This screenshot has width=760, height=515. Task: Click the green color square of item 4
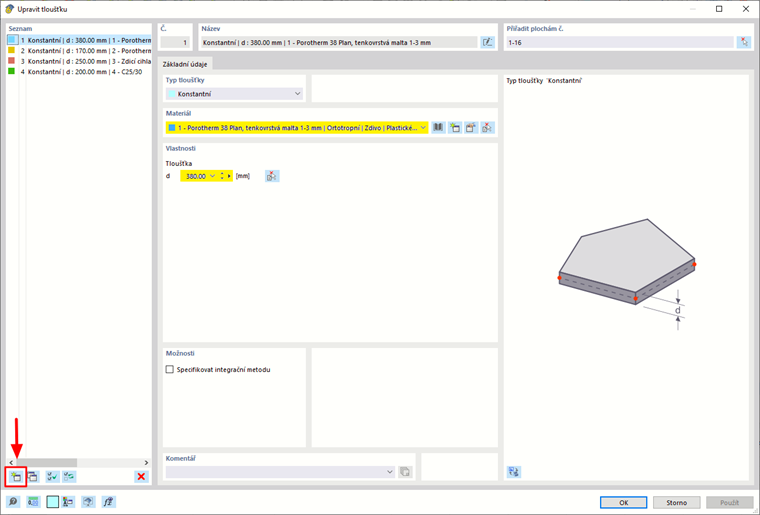point(12,71)
